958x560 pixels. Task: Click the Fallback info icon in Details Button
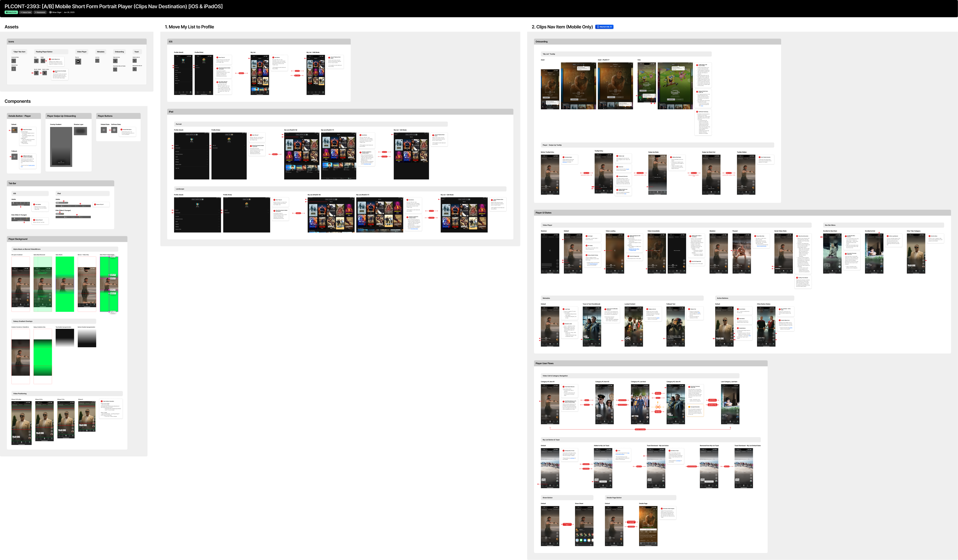[14, 157]
